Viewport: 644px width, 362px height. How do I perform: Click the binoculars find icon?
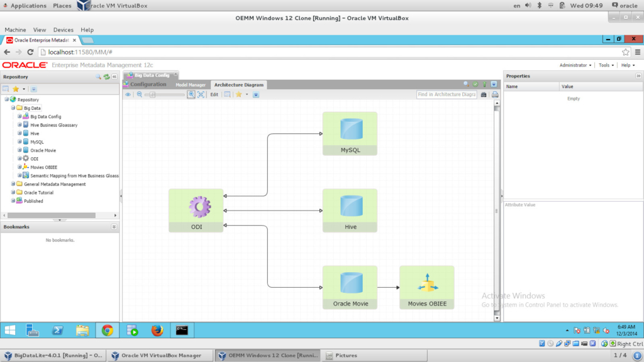pyautogui.click(x=484, y=94)
